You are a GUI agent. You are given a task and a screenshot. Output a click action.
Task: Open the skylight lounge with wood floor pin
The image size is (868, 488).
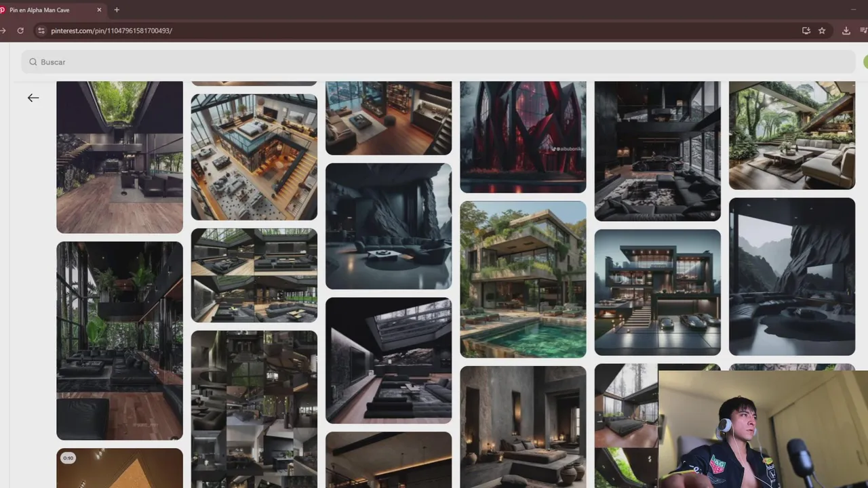(389, 361)
